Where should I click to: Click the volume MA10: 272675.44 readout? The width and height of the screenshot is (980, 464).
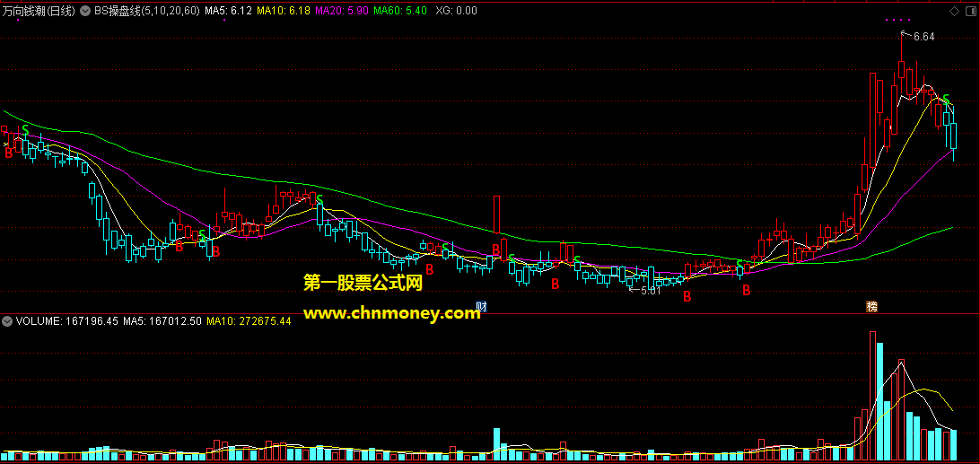(249, 321)
